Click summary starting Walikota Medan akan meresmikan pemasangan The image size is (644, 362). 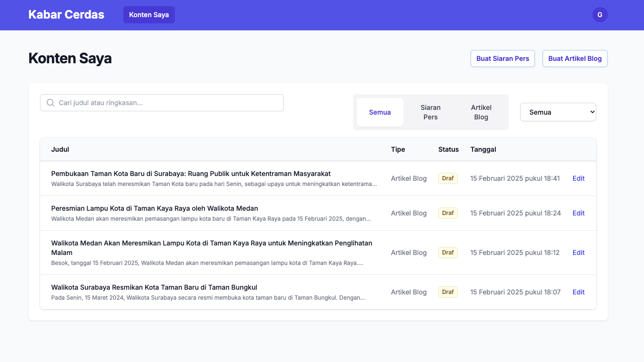pos(211,219)
